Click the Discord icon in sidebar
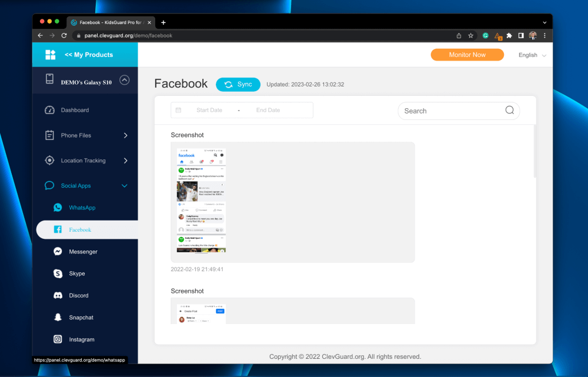 58,296
